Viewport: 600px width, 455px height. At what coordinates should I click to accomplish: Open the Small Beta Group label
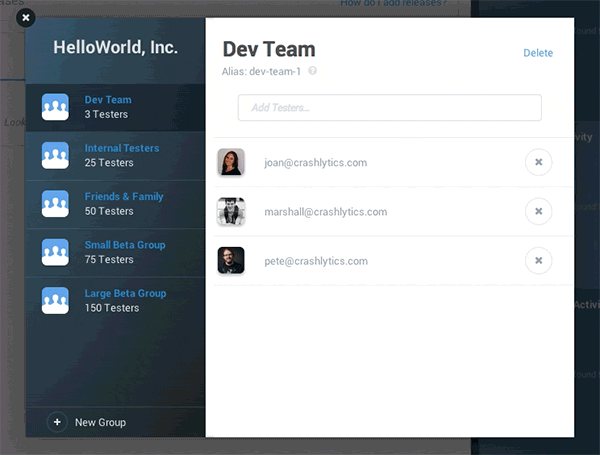pyautogui.click(x=125, y=245)
